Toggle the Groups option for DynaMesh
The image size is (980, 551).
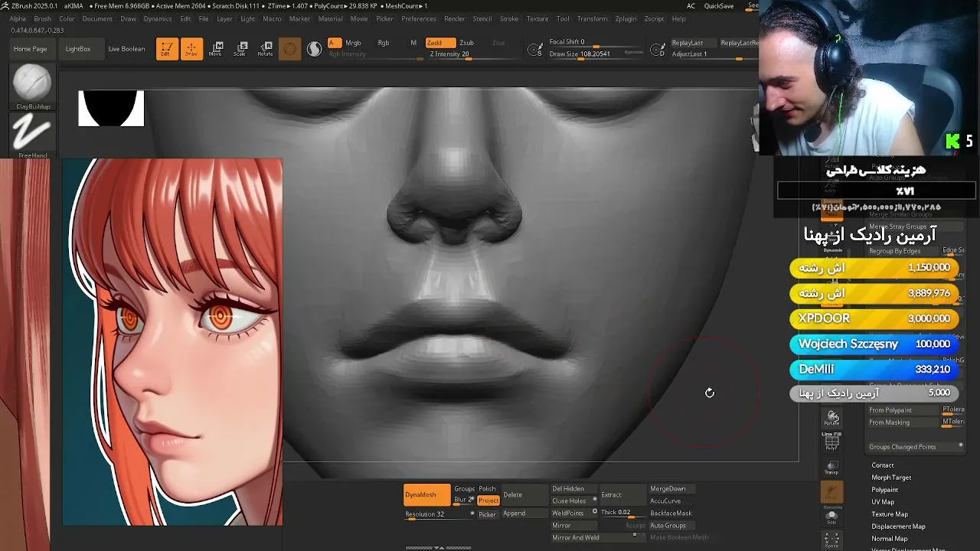[464, 489]
